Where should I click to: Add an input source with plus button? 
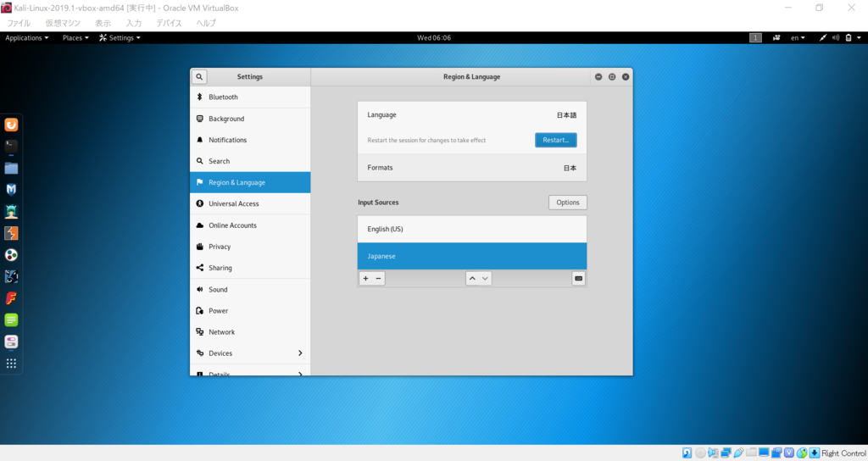365,278
